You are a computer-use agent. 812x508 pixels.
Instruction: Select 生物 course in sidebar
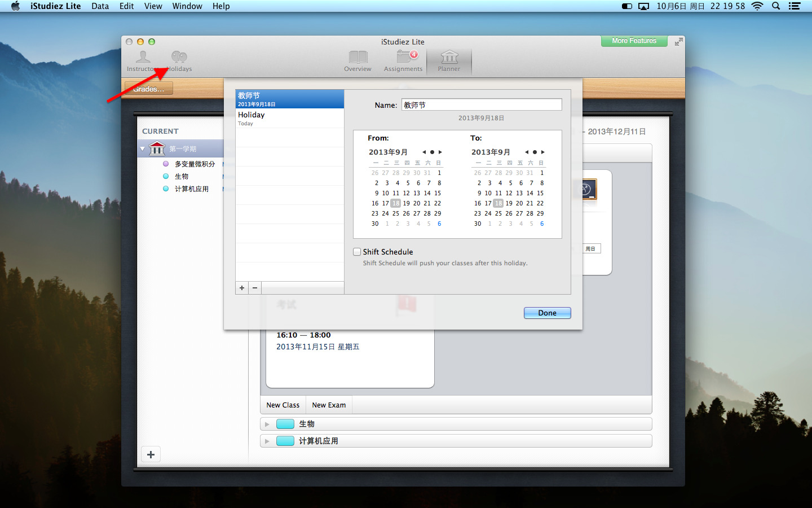(182, 176)
